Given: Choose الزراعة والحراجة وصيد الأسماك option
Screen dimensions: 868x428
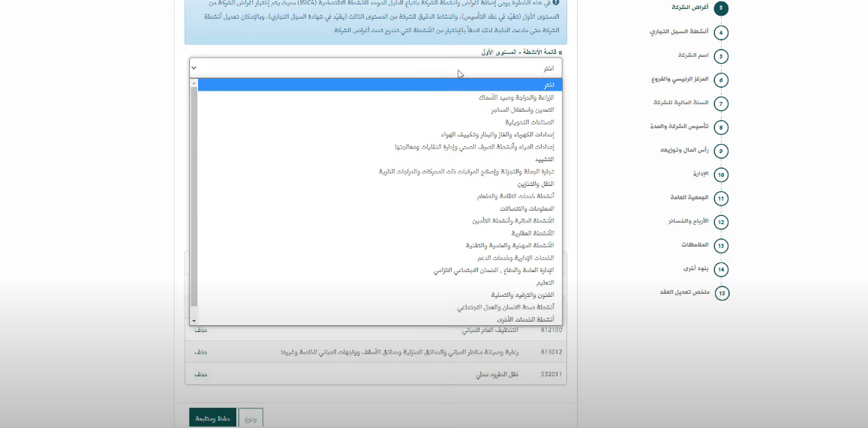Looking at the screenshot, I should [x=380, y=97].
